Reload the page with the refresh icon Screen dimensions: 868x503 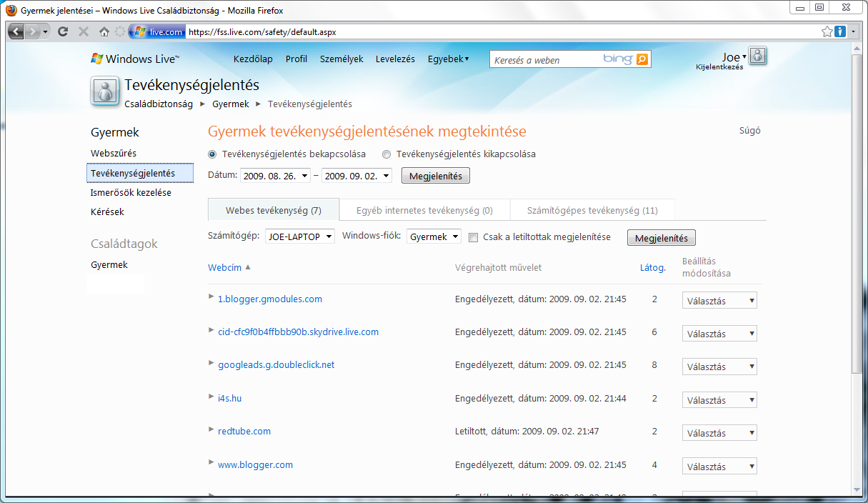[63, 31]
